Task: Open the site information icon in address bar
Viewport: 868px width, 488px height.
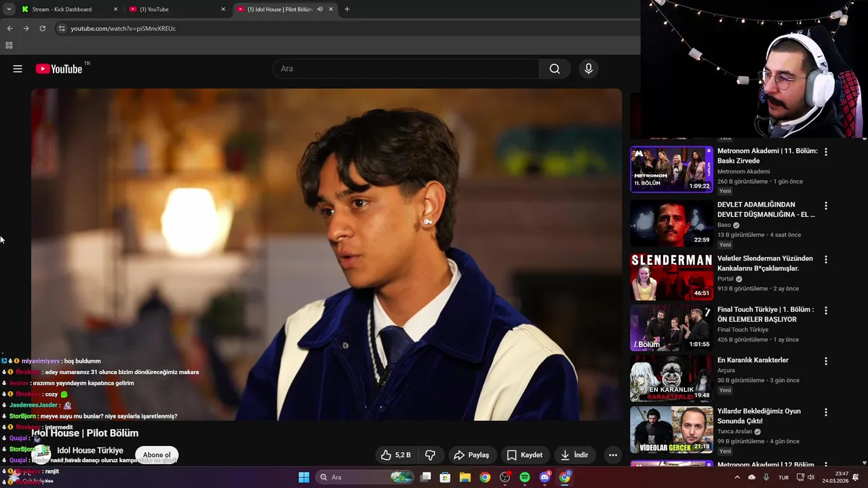Action: point(61,28)
